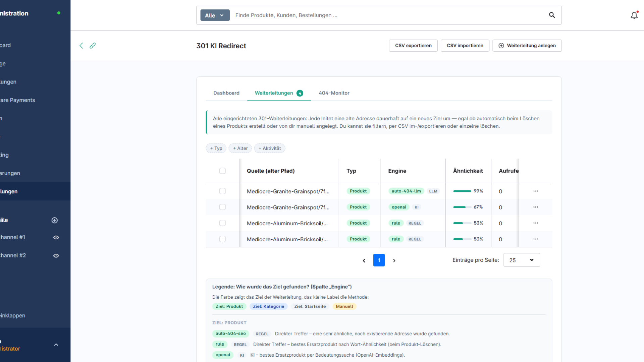Create a redirect via Weiterleitung anlegen
The height and width of the screenshot is (362, 644).
pos(527,46)
